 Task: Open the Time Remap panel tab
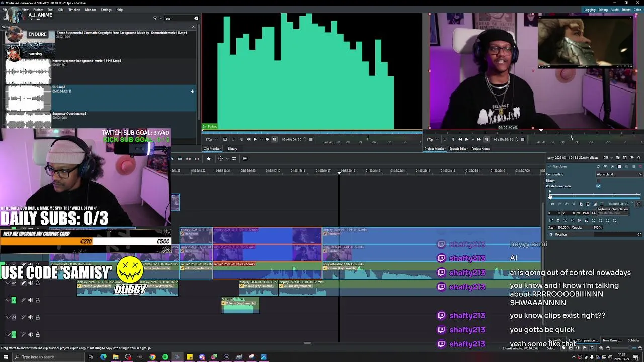click(612, 340)
